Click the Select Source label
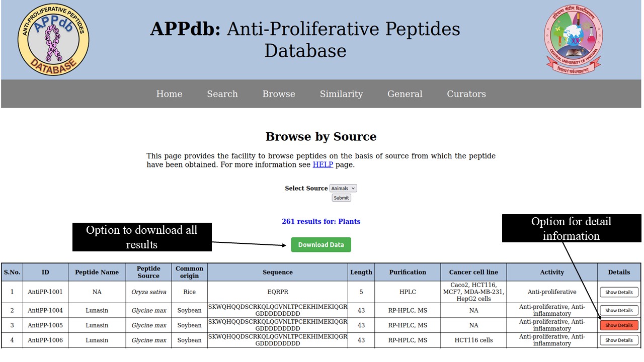The width and height of the screenshot is (644, 362). click(x=306, y=189)
